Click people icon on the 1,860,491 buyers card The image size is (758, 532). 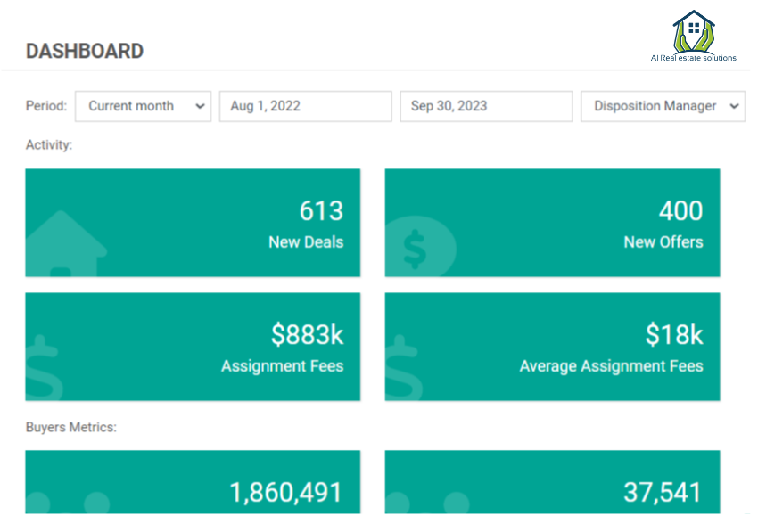[67, 503]
